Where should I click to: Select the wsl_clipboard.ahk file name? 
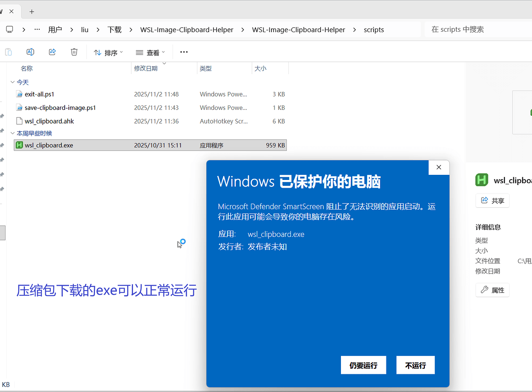[49, 121]
